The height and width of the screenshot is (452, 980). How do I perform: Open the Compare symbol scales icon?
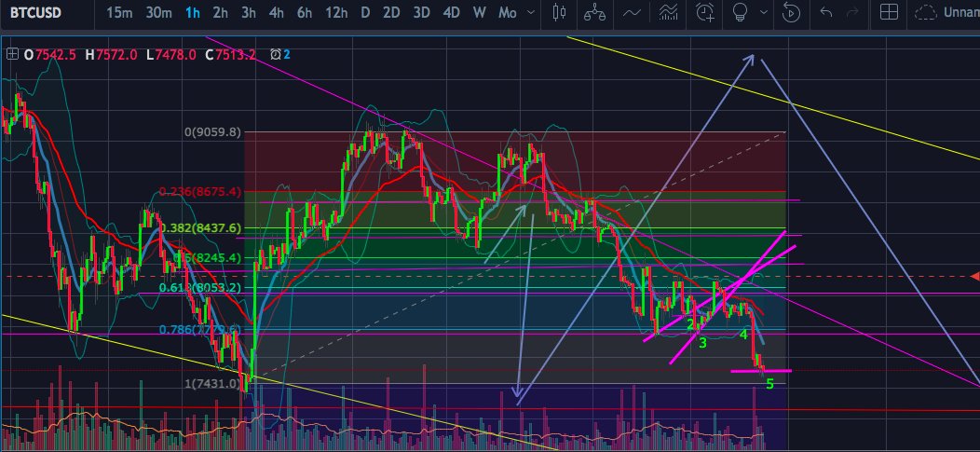pyautogui.click(x=593, y=12)
